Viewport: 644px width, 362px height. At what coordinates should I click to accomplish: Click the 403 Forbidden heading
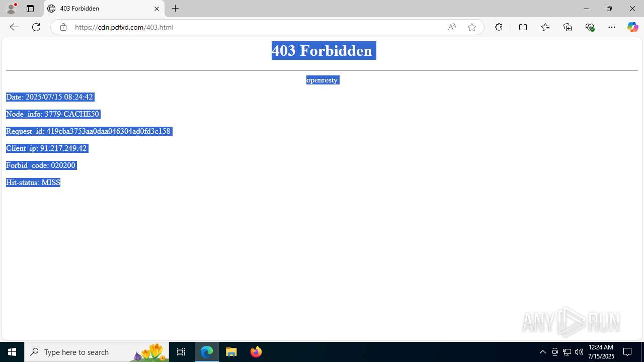[322, 51]
